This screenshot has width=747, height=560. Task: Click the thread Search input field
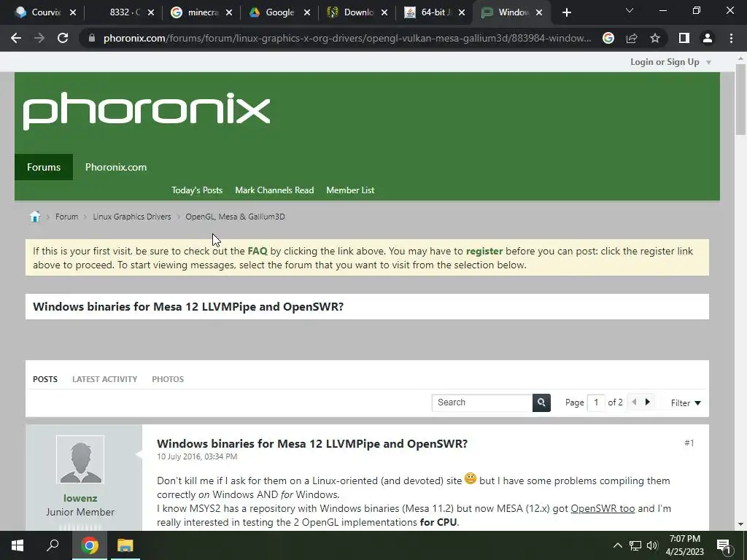click(x=482, y=402)
